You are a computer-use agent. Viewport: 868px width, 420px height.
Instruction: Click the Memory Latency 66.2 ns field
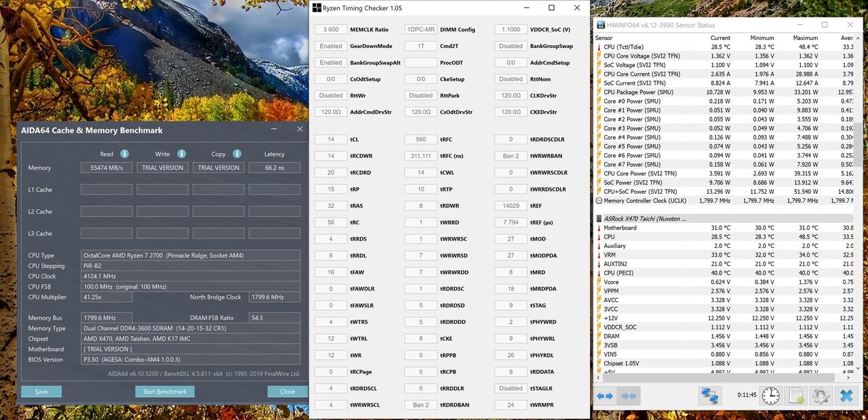pos(274,167)
